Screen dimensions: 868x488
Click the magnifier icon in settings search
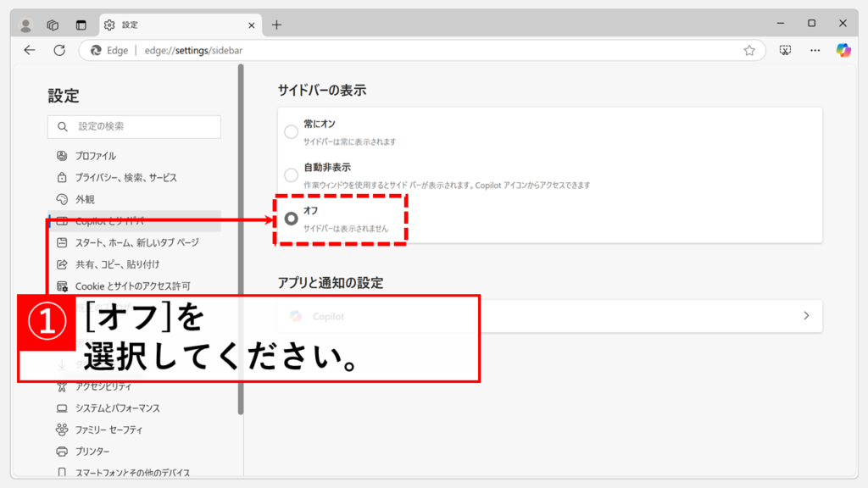[x=63, y=127]
